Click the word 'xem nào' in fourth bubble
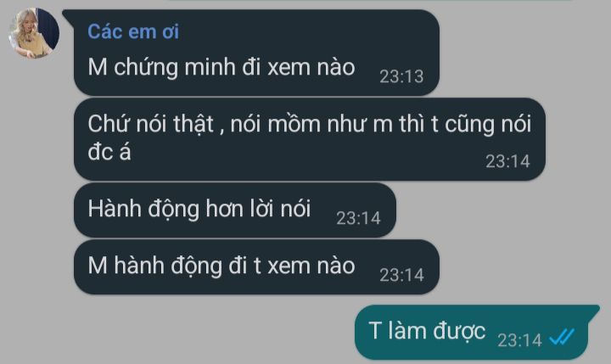Screen dimensions: 611x364 coord(311,266)
